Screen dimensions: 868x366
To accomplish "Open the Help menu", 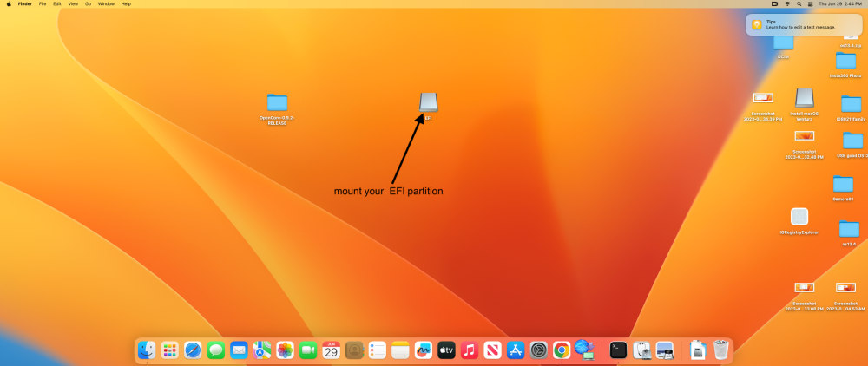I will [126, 3].
